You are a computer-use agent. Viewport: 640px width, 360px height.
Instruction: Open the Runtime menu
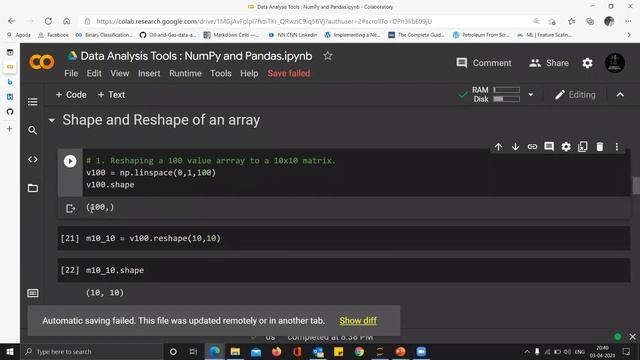185,73
